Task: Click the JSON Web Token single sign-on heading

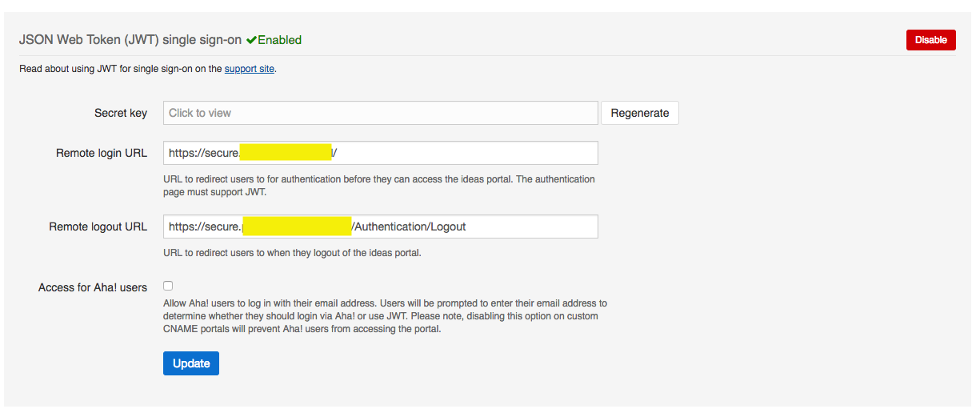Action: 130,40
